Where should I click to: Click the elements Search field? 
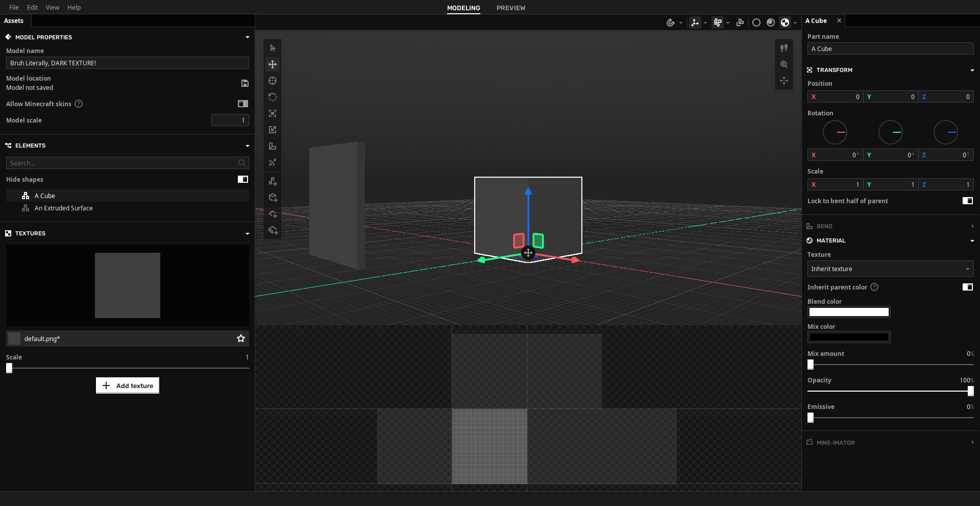tap(128, 163)
